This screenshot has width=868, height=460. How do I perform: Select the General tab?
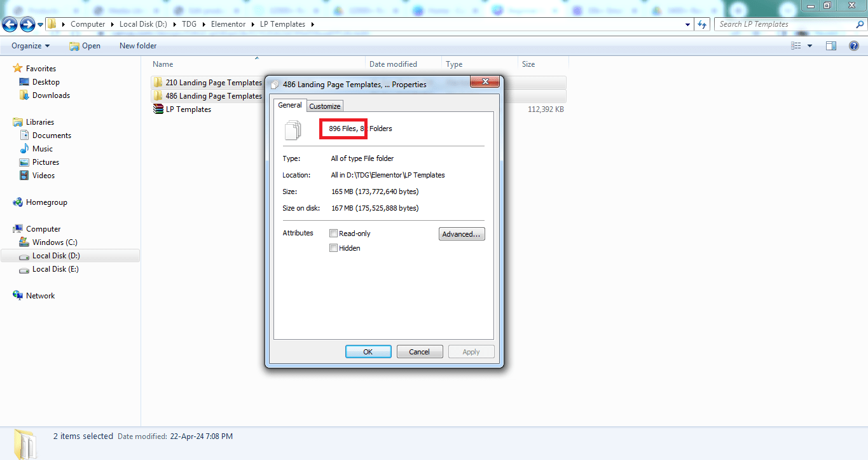(290, 105)
